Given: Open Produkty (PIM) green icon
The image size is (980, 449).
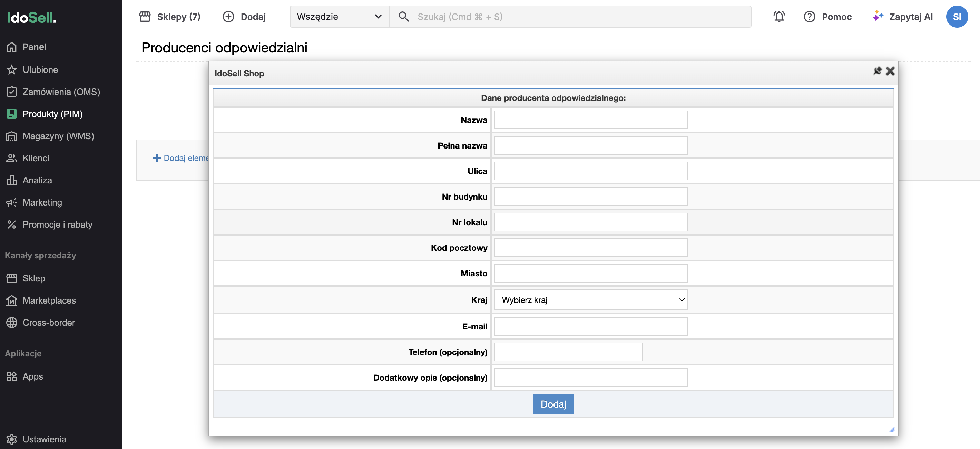Looking at the screenshot, I should point(12,114).
